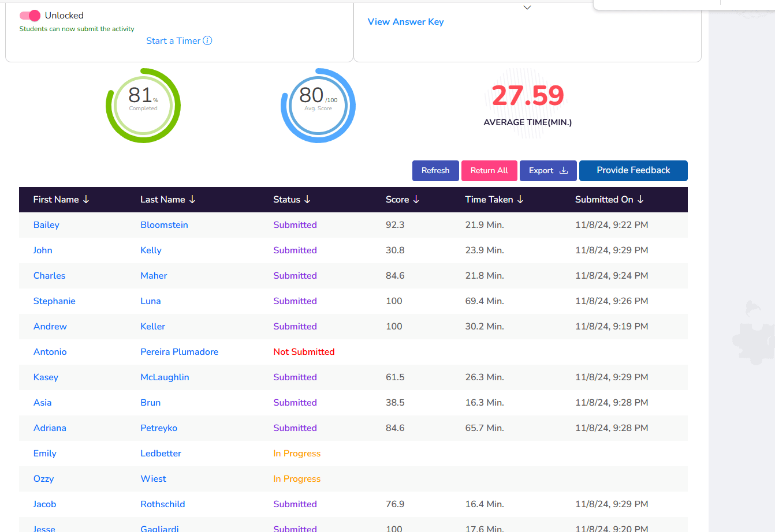
Task: Open student Ozzy's first name link
Action: 43,479
